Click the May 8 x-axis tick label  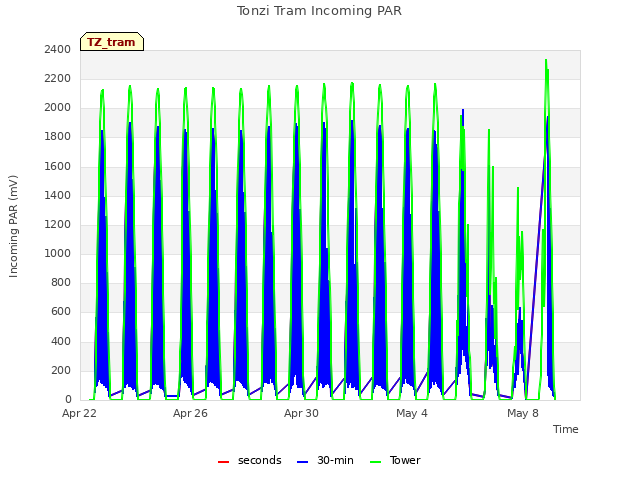pyautogui.click(x=523, y=413)
